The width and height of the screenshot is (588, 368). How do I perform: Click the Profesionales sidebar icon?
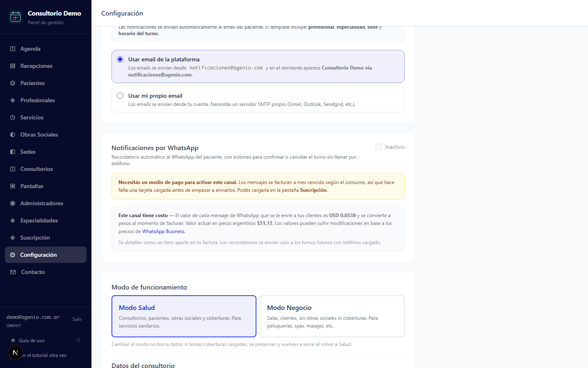(13, 100)
